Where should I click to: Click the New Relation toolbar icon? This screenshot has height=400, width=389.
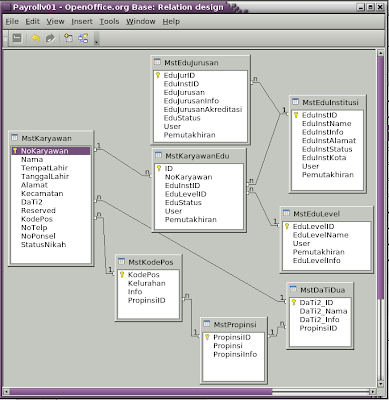tap(83, 38)
